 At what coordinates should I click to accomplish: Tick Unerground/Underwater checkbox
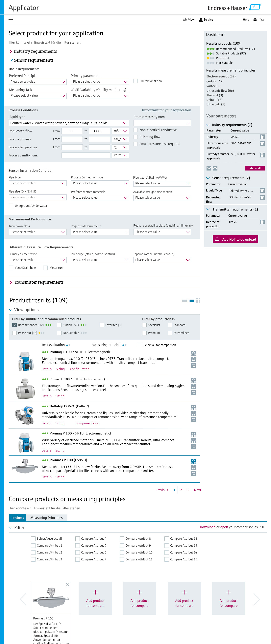point(11,206)
